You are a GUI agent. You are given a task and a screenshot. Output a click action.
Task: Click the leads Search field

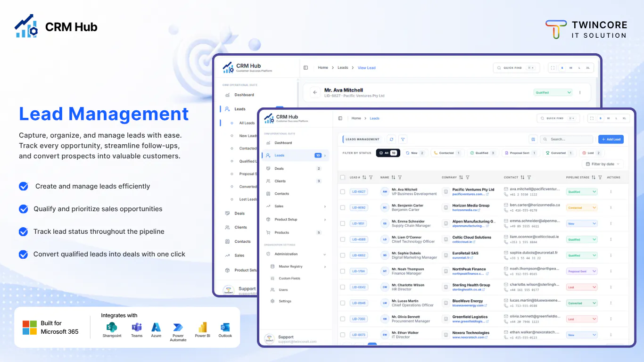567,139
